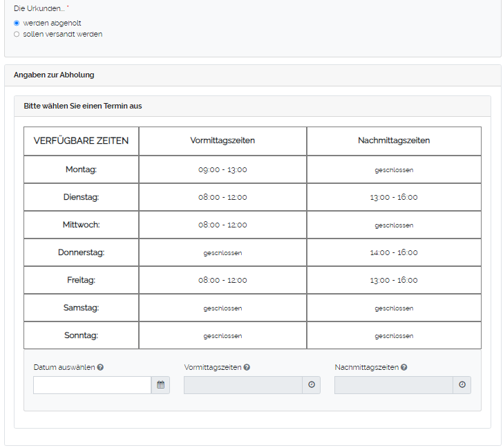
Task: Click the Freitag row label
Action: 81,280
